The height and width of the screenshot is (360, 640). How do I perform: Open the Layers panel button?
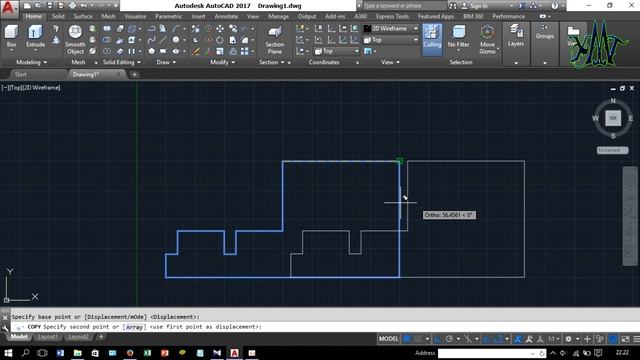coord(516,35)
